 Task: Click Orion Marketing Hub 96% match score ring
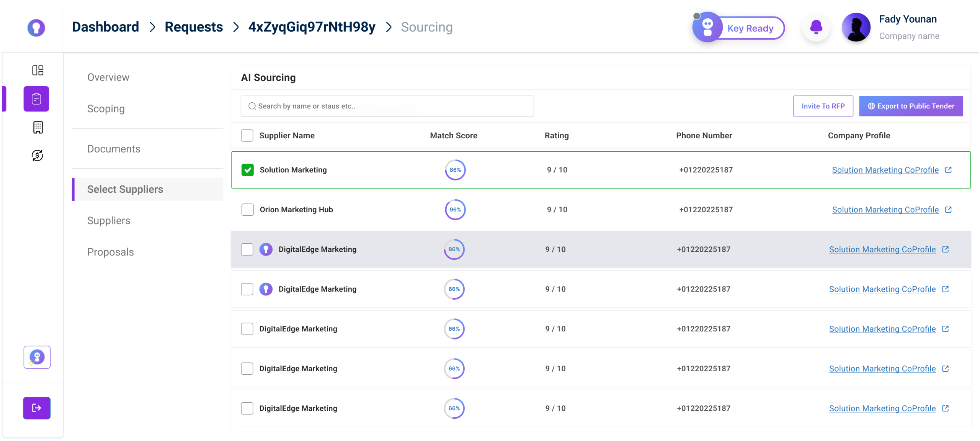pos(455,210)
